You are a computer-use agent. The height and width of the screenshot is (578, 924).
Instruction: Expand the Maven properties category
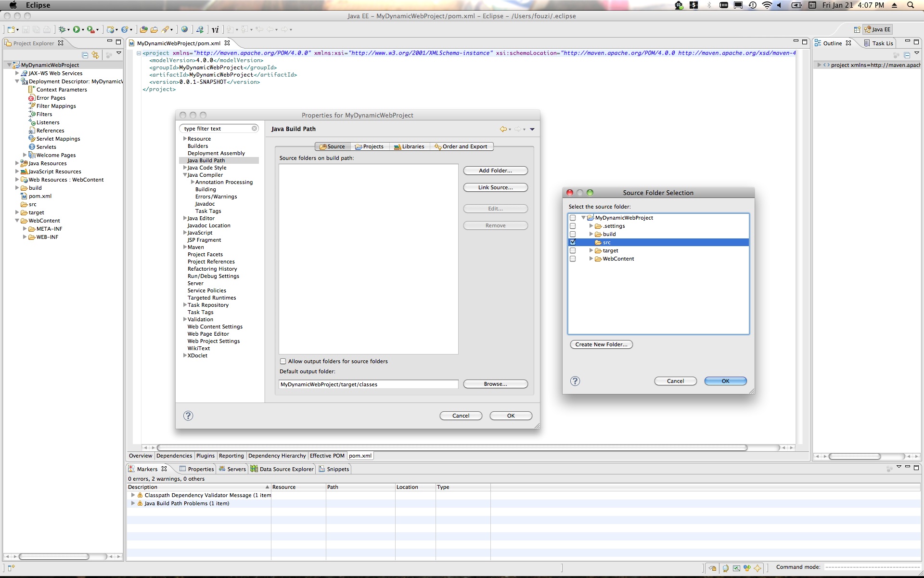pos(185,247)
